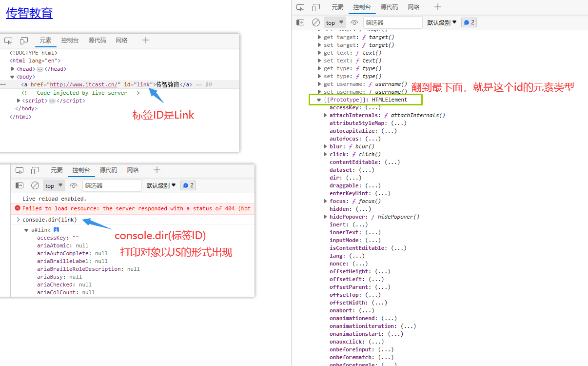Open the issues badge showing 2 in the prototype list panel
Image resolution: width=588 pixels, height=366 pixels.
click(469, 22)
